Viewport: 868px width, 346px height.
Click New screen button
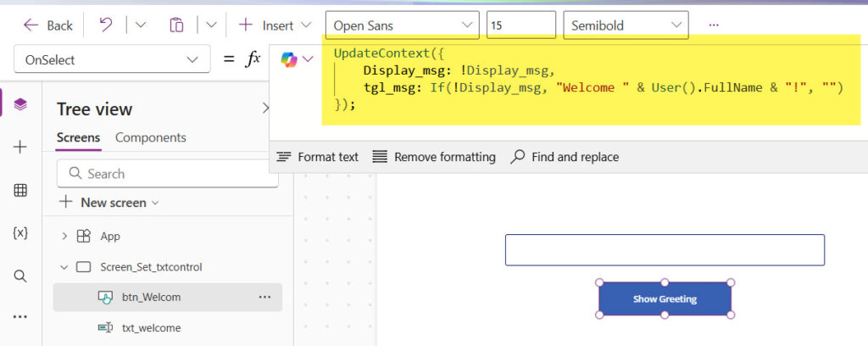[109, 203]
